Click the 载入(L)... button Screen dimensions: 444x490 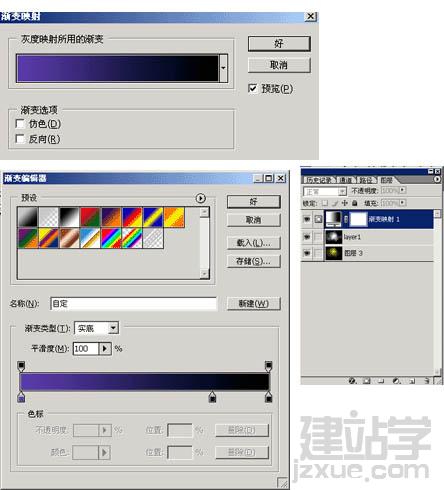point(254,243)
